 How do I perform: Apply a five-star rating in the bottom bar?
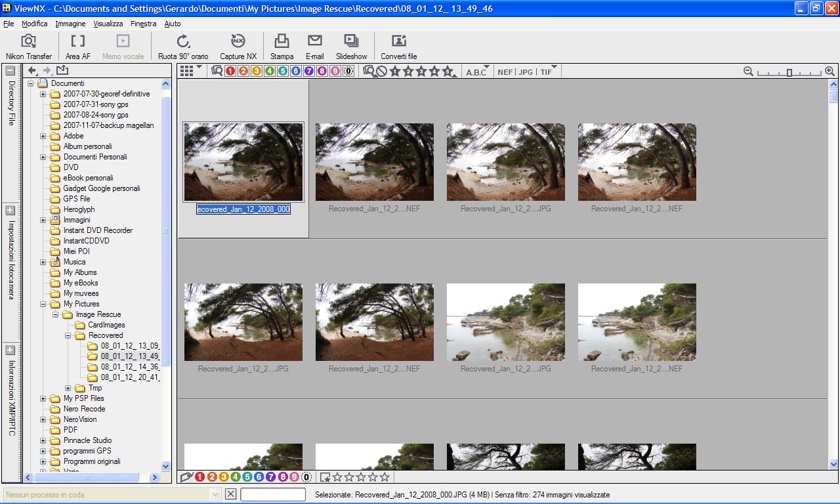(385, 477)
